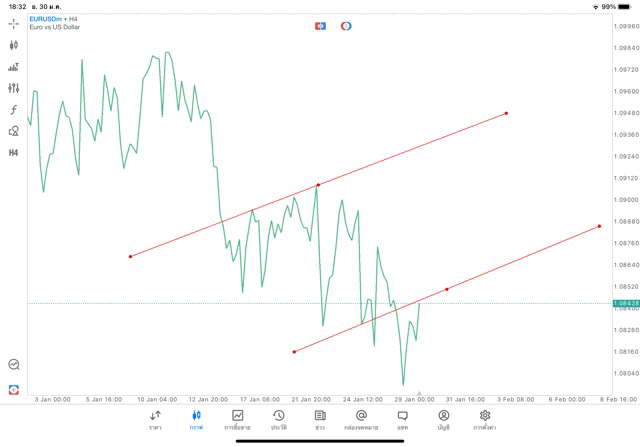The image size is (640, 447).
Task: Open the H4 timeframe selector
Action: 13,153
